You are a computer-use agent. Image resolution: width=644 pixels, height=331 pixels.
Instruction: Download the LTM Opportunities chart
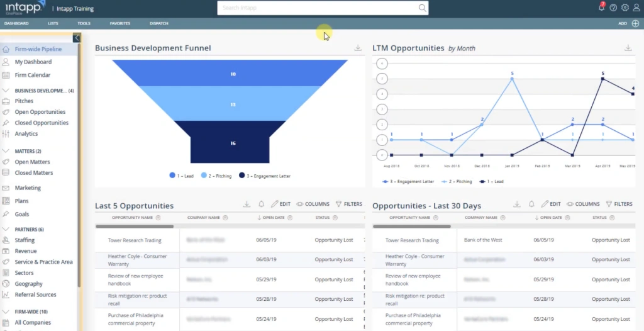628,48
